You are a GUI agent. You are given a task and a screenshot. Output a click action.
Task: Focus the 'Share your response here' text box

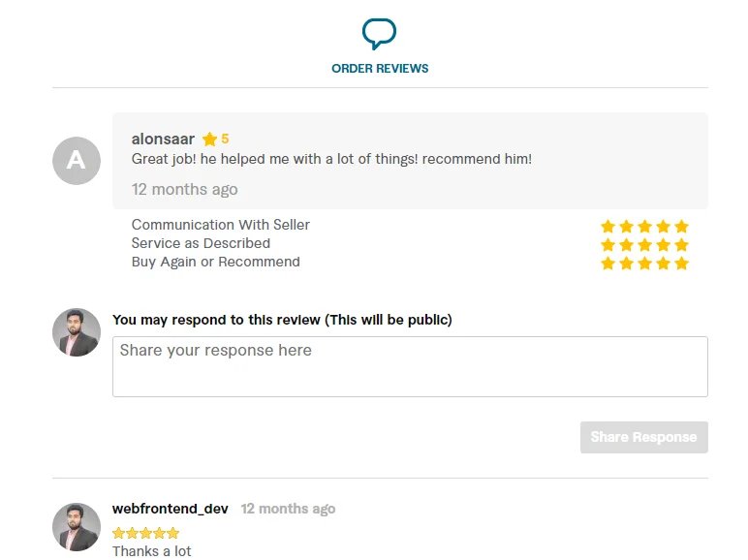(410, 366)
